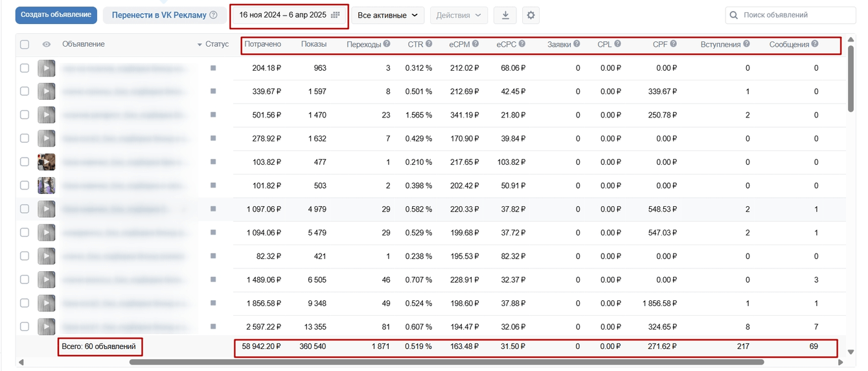The height and width of the screenshot is (371, 868).
Task: Sort table by the Переходы header label
Action: (364, 44)
